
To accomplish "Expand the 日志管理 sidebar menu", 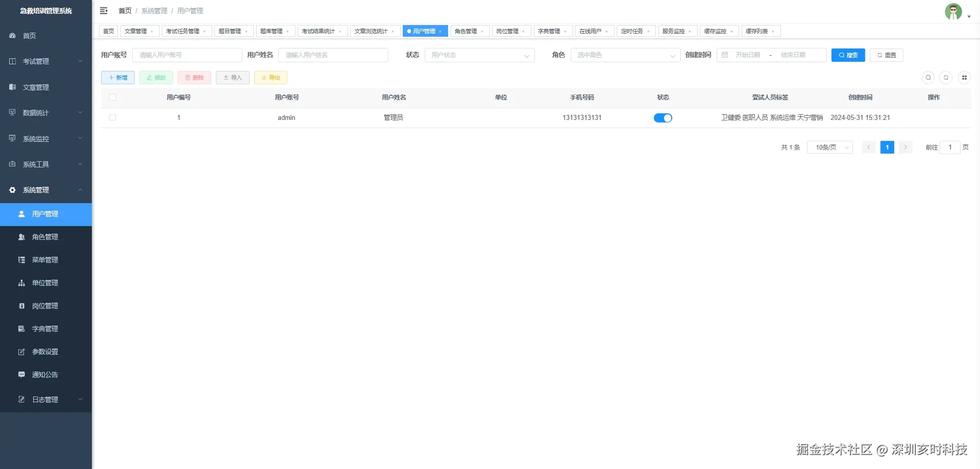I will coord(46,400).
